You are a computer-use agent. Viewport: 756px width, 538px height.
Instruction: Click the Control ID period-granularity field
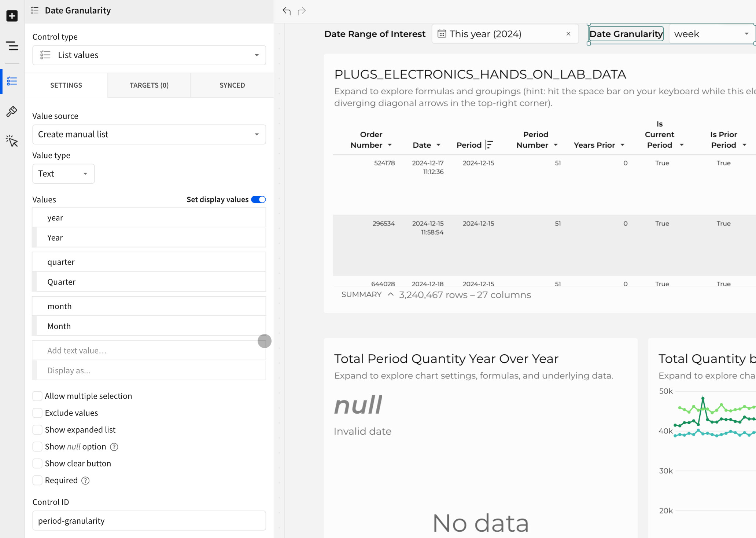[149, 520]
